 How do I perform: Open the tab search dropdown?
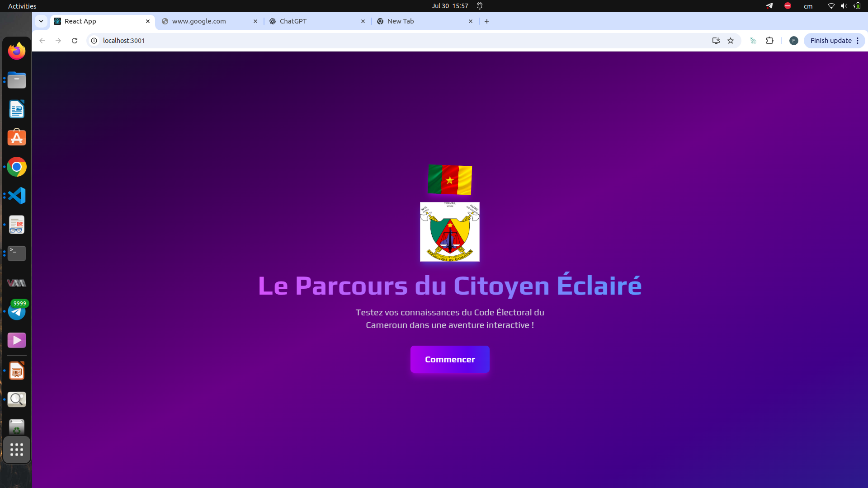41,21
